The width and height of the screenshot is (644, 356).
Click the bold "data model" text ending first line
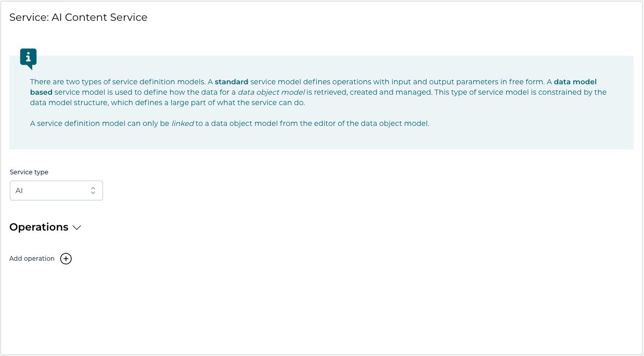[575, 82]
